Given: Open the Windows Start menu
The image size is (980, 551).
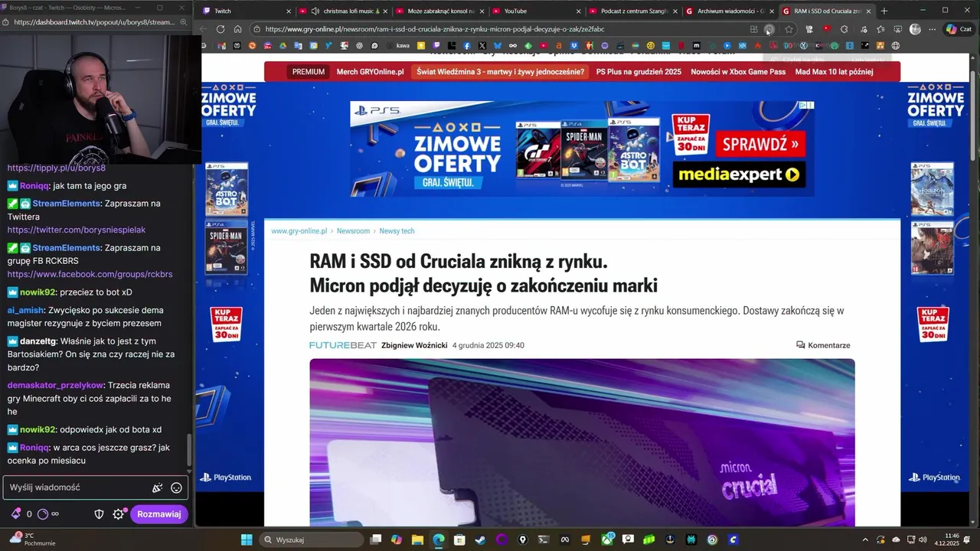Looking at the screenshot, I should 247,540.
